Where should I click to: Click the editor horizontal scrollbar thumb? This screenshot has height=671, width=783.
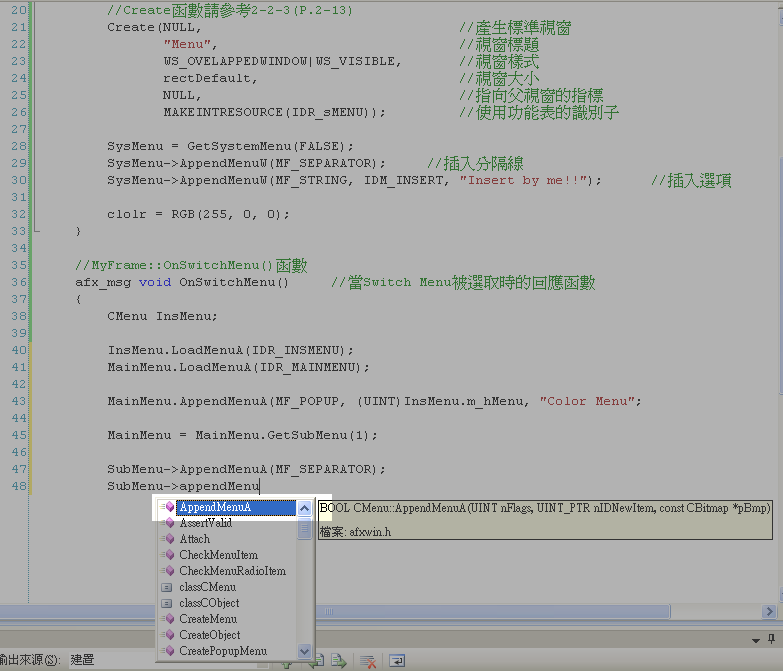pos(335,611)
